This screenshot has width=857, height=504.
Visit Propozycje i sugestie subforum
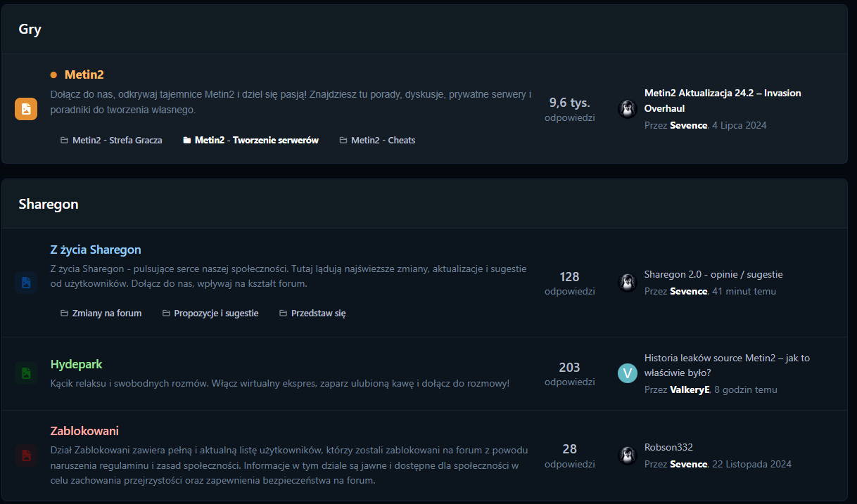point(216,314)
